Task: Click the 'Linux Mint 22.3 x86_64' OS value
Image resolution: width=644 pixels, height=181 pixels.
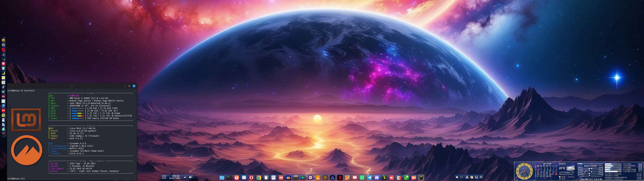Action: point(83,128)
